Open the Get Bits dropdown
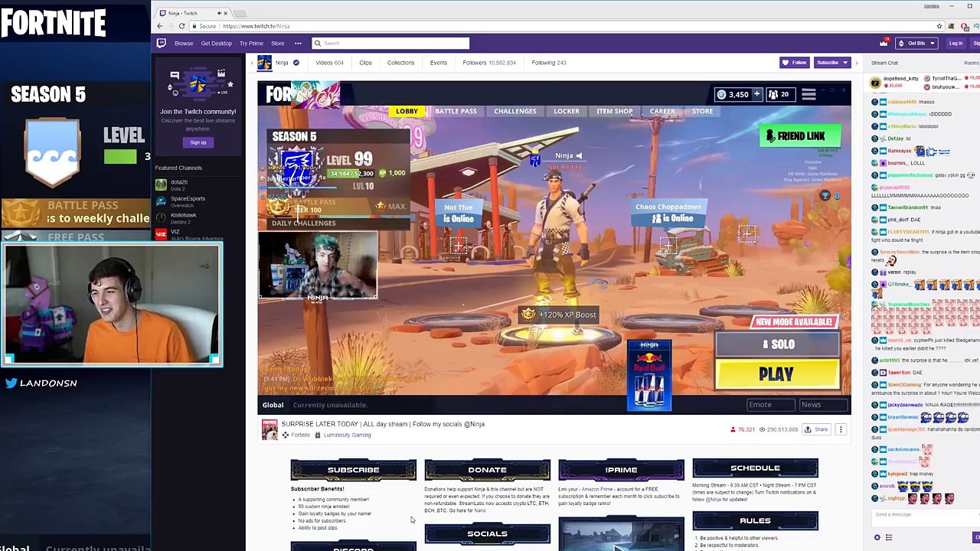 917,44
